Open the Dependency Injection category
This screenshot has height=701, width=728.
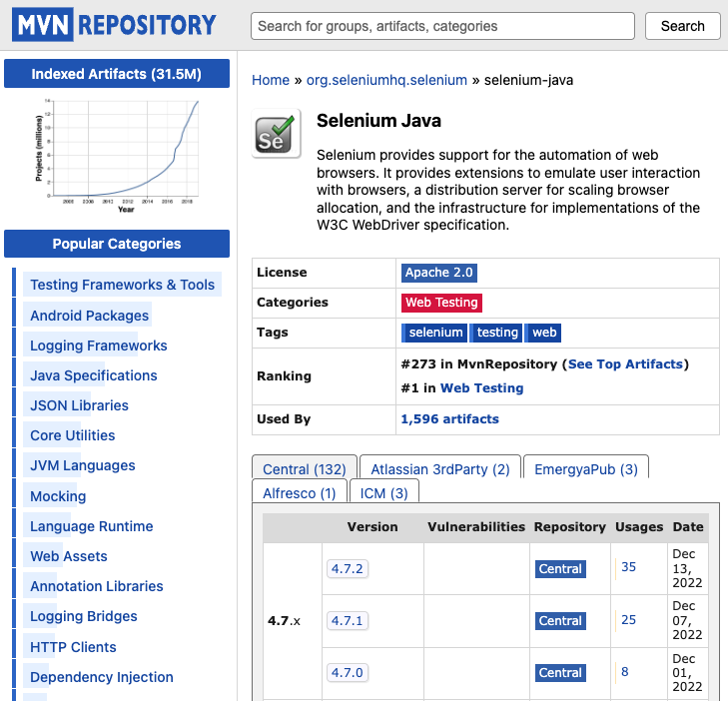pyautogui.click(x=102, y=677)
